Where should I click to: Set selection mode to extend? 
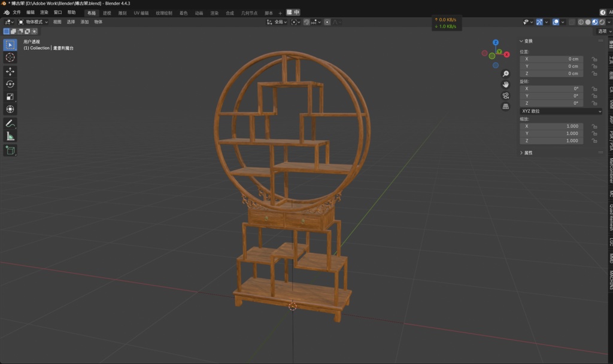pos(13,31)
